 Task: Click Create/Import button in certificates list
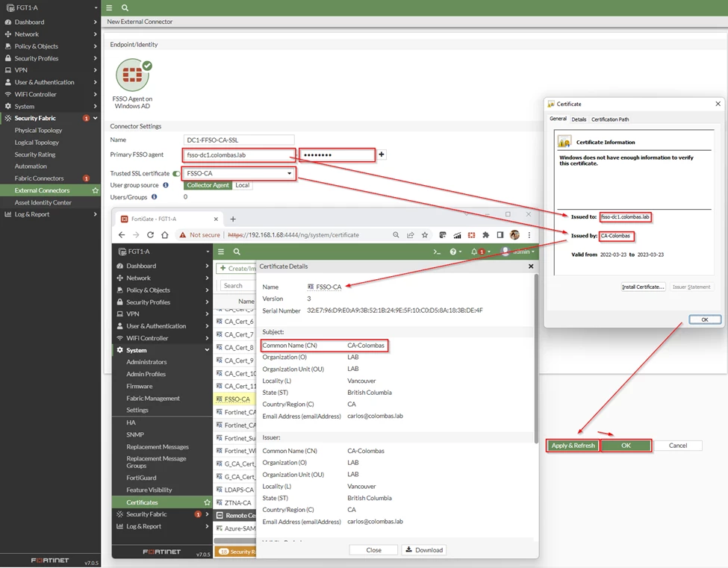[x=237, y=268]
